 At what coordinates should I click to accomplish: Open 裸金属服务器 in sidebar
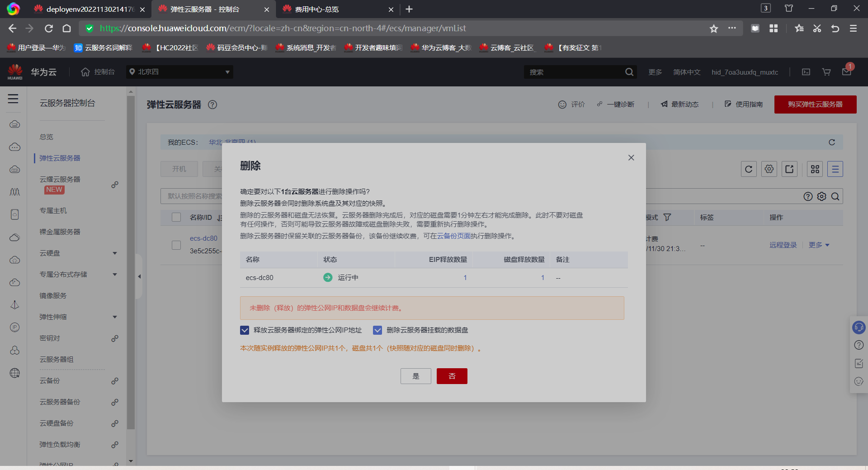(60, 232)
